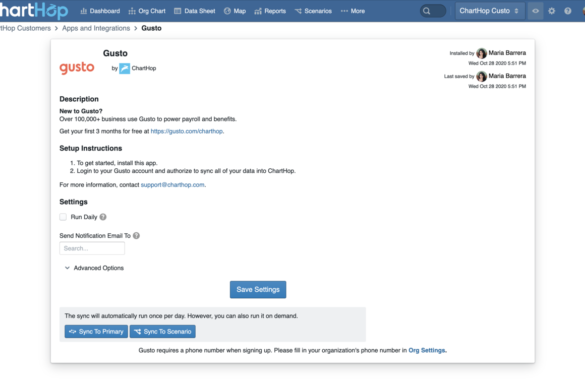The width and height of the screenshot is (585, 392).
Task: Open the Scenarios section
Action: (313, 11)
